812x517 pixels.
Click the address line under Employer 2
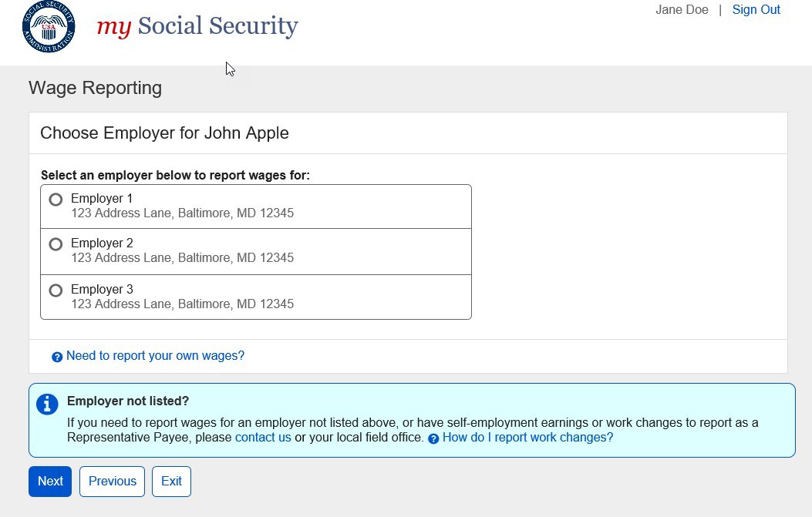click(x=182, y=258)
